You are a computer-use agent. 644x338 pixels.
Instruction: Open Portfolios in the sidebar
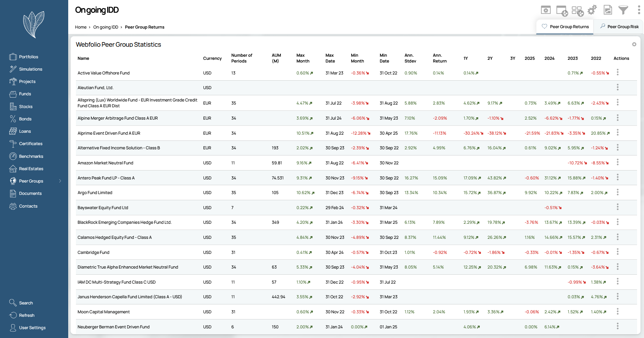pos(29,57)
